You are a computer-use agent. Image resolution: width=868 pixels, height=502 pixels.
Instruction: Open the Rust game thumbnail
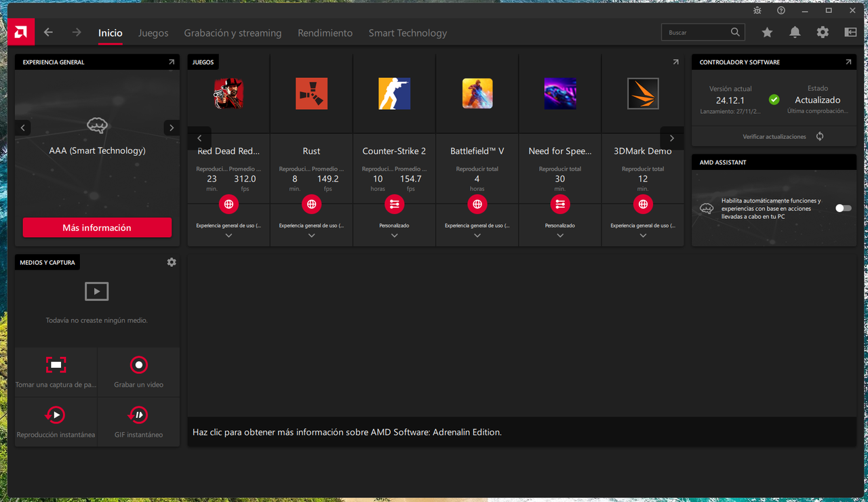[311, 93]
